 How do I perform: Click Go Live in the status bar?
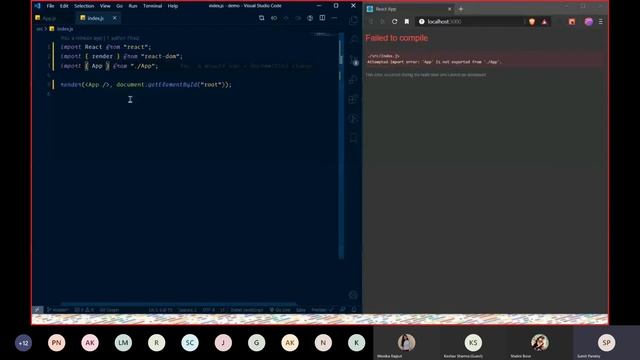[x=280, y=310]
